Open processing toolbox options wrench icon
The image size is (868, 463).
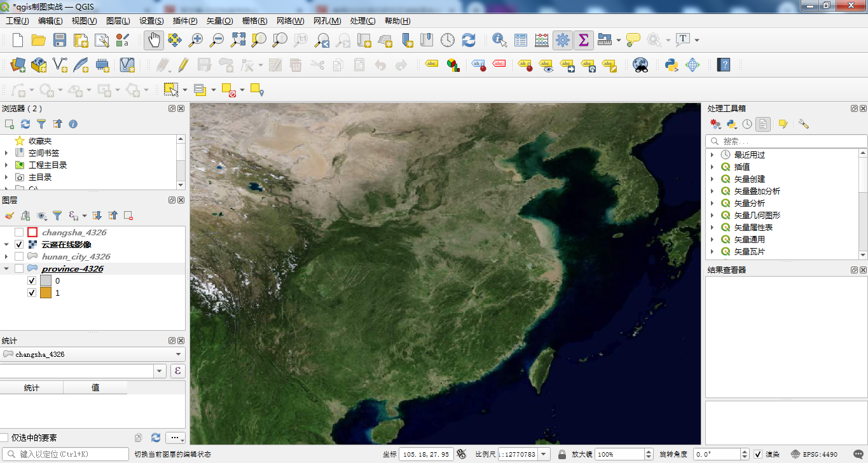tap(803, 124)
